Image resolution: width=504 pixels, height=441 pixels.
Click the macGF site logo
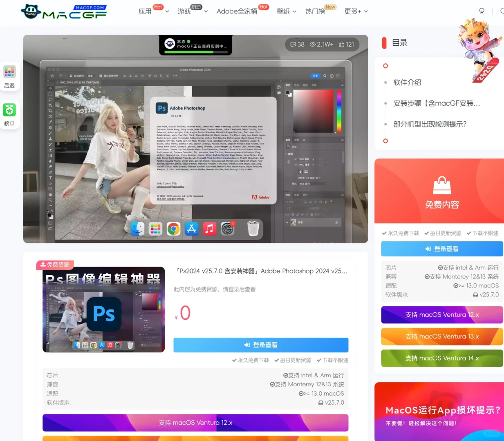[63, 12]
